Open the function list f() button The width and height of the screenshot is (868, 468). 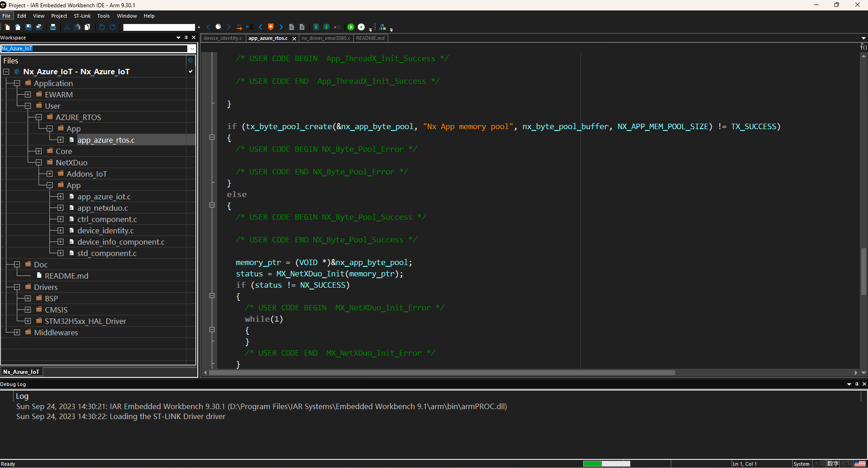tap(863, 47)
